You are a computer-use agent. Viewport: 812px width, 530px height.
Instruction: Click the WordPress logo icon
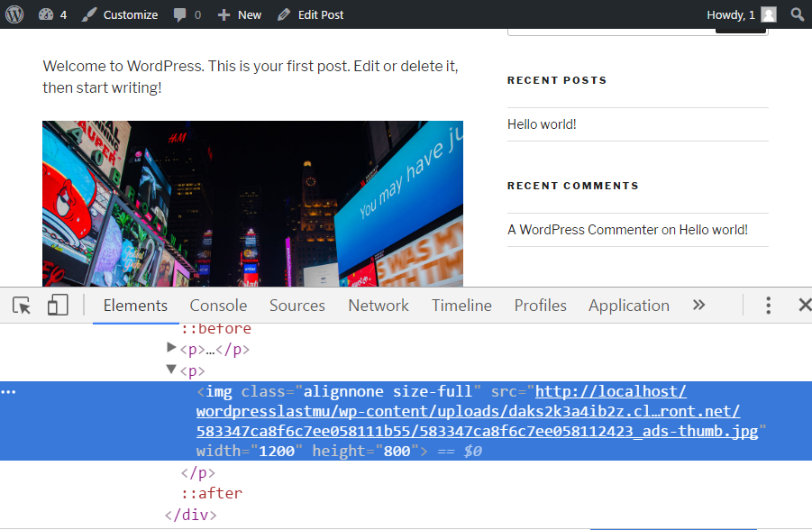click(x=14, y=14)
